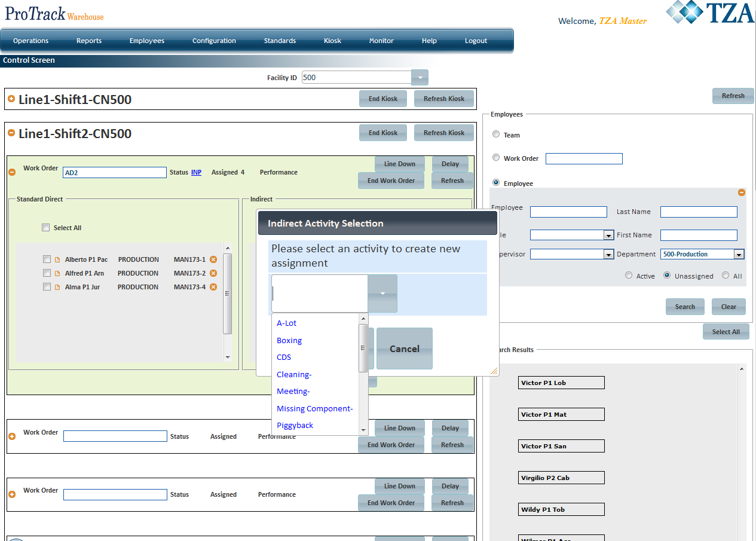
Task: Select Meeting- from the activity list
Action: pyautogui.click(x=293, y=391)
